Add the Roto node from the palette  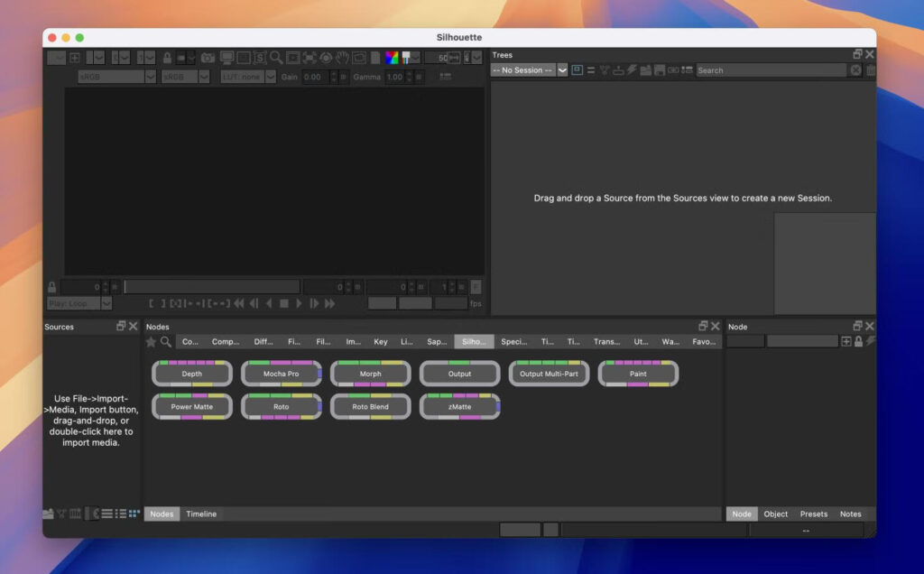click(x=281, y=407)
